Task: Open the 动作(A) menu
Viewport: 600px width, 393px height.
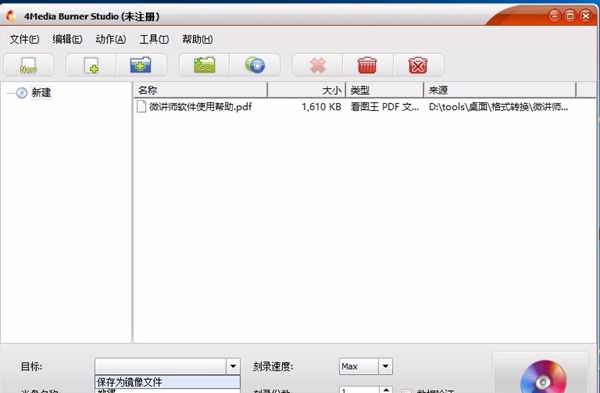Action: point(111,39)
